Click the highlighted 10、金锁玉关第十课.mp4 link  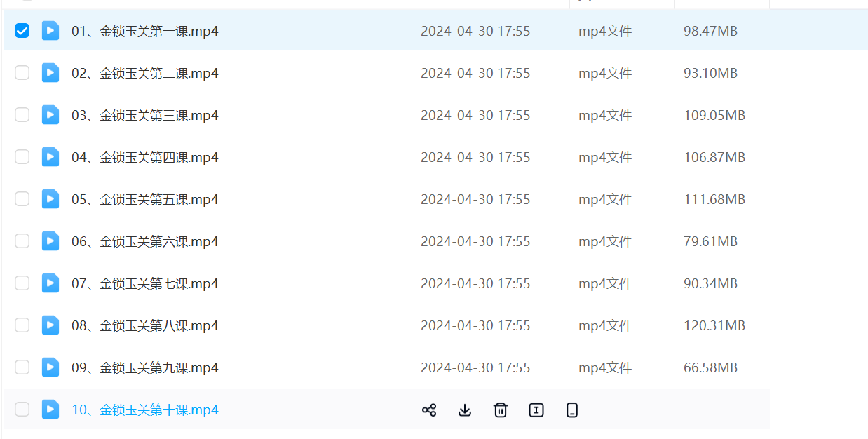coord(145,410)
